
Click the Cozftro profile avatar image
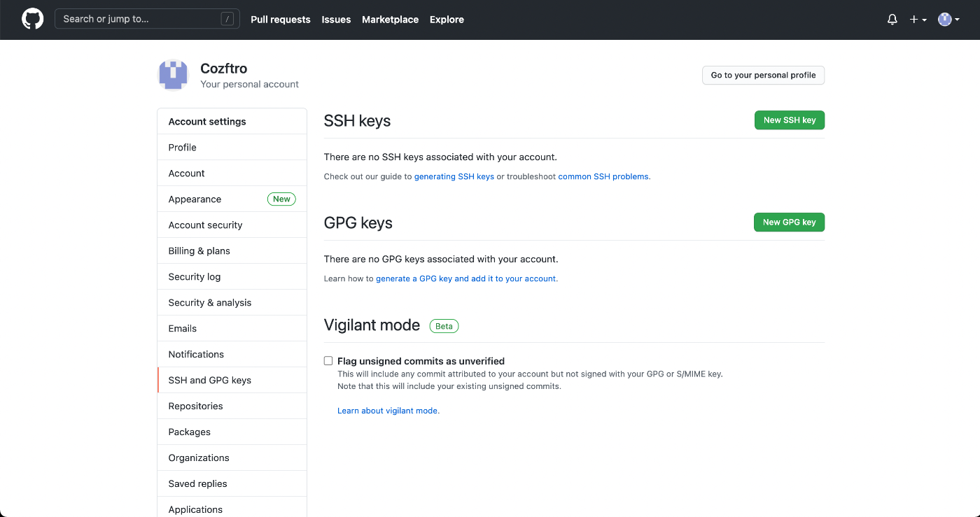pos(173,75)
